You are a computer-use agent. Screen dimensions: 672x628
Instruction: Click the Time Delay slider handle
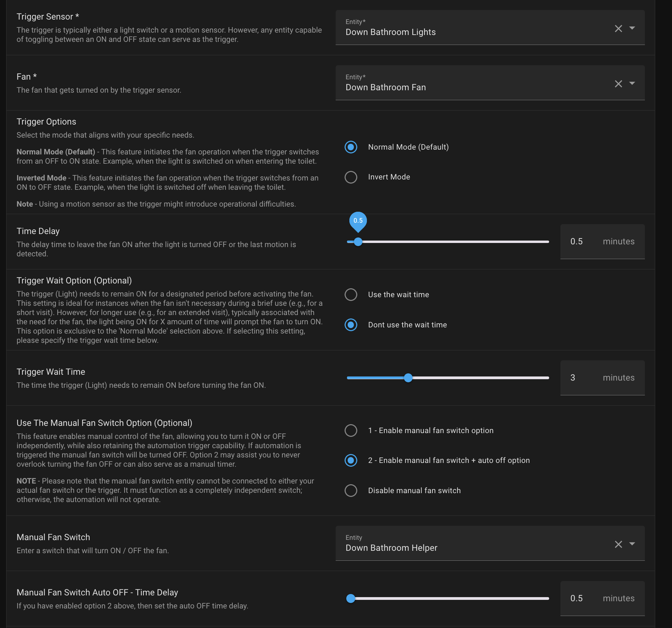pyautogui.click(x=358, y=242)
